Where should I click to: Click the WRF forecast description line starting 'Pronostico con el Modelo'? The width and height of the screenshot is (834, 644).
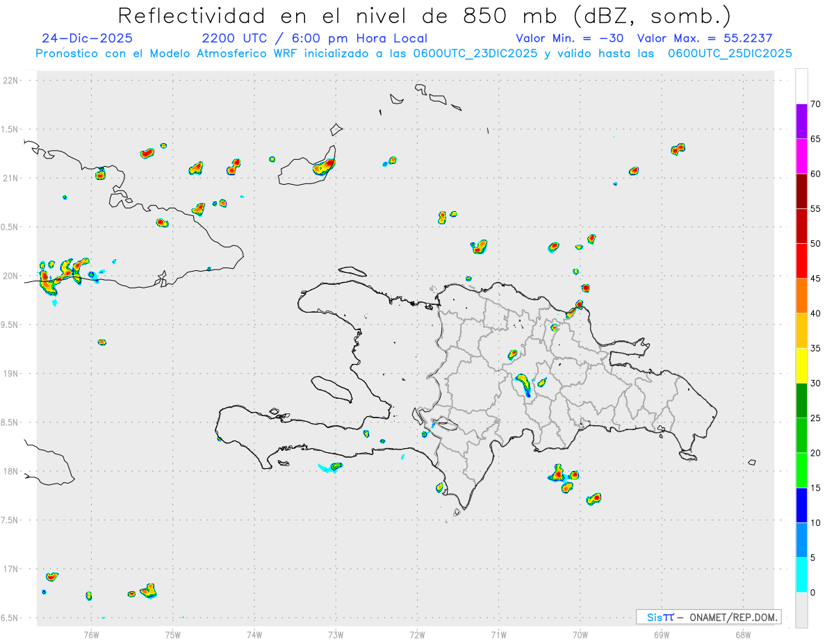(x=414, y=53)
